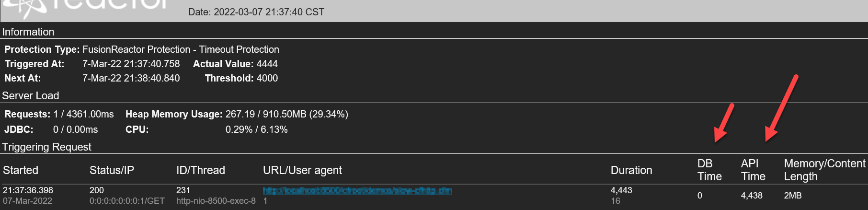Select the API Time column header
This screenshot has height=210, width=868.
(x=753, y=170)
